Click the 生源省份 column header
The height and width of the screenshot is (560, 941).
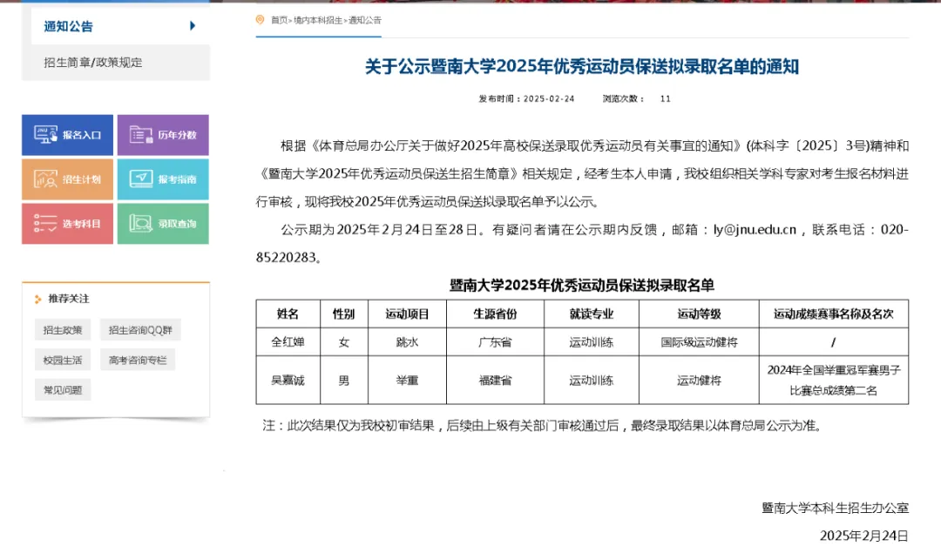[495, 314]
